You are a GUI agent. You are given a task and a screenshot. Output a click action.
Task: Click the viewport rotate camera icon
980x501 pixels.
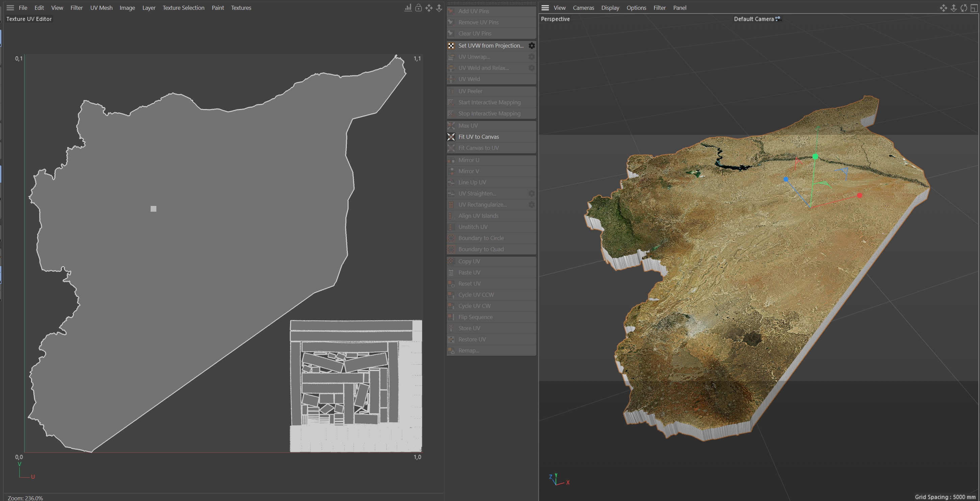(x=963, y=8)
